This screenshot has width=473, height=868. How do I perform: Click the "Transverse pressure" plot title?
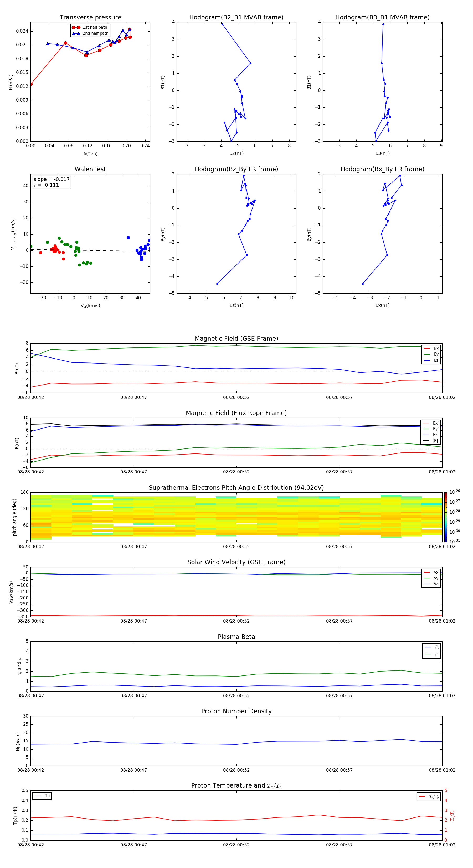tap(90, 18)
